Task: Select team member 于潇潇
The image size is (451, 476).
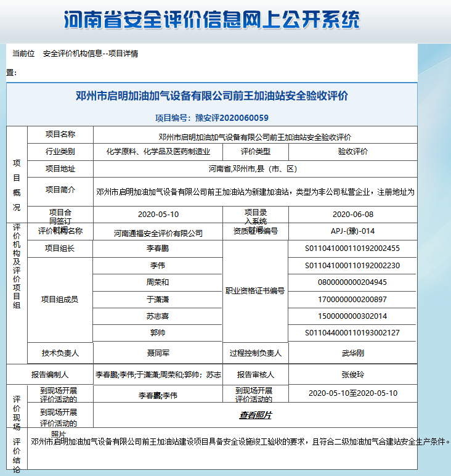Action: (158, 300)
